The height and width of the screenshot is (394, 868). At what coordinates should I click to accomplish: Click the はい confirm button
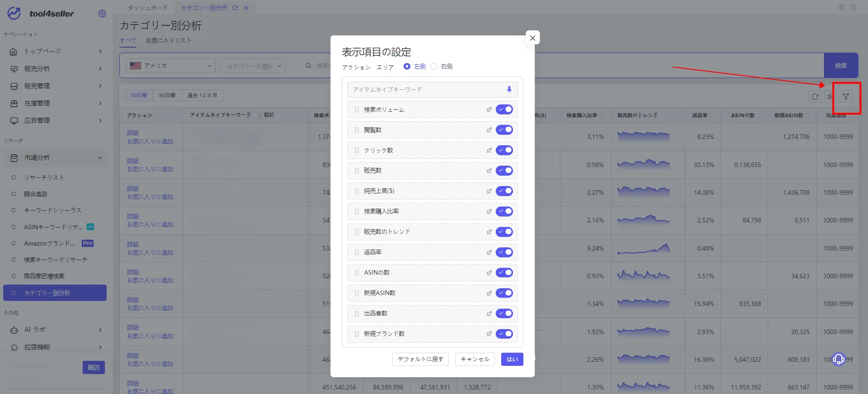(512, 359)
